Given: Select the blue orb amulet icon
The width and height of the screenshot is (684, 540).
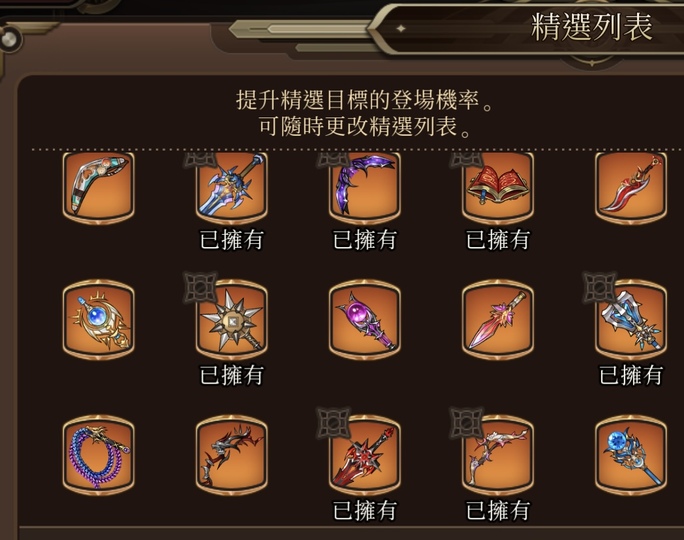Looking at the screenshot, I should click(99, 320).
